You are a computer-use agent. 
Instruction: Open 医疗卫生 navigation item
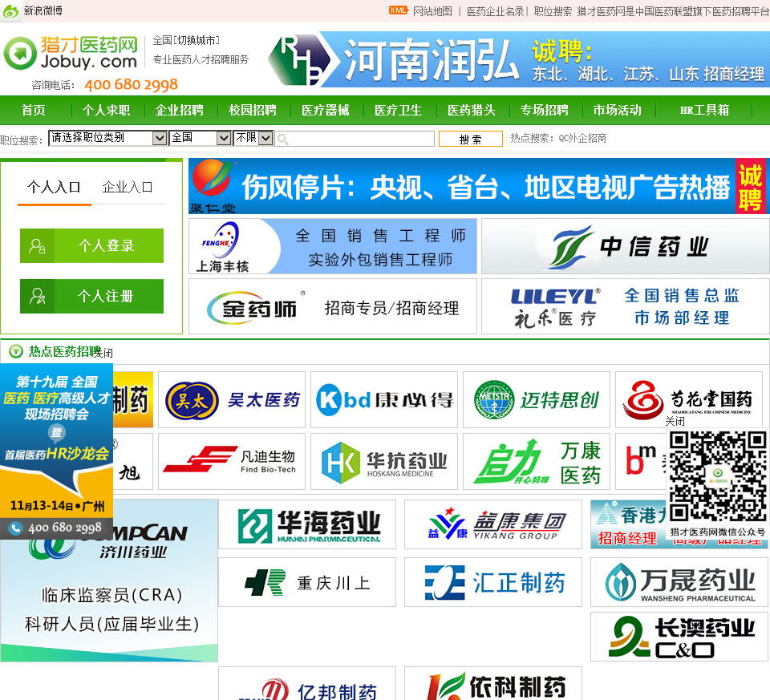click(399, 110)
